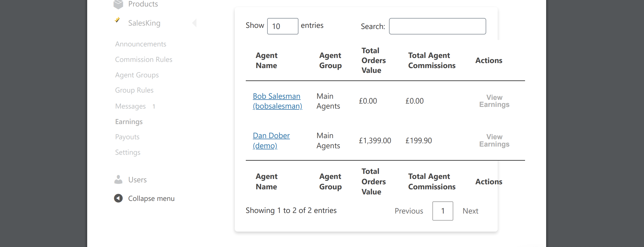The image size is (644, 247).
Task: Click the £199.90 commissions cell
Action: click(418, 141)
